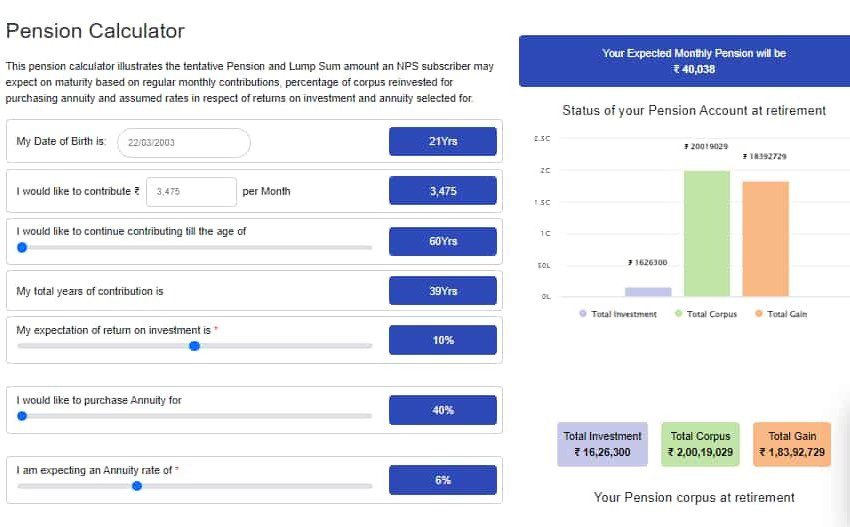Toggle Total Corpus legend marker in chart
Viewport: 850px width, 527px height.
679,314
